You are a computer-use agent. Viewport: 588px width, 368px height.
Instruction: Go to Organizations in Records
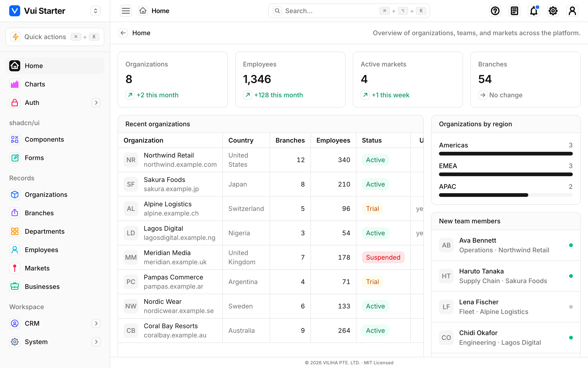tap(55, 195)
